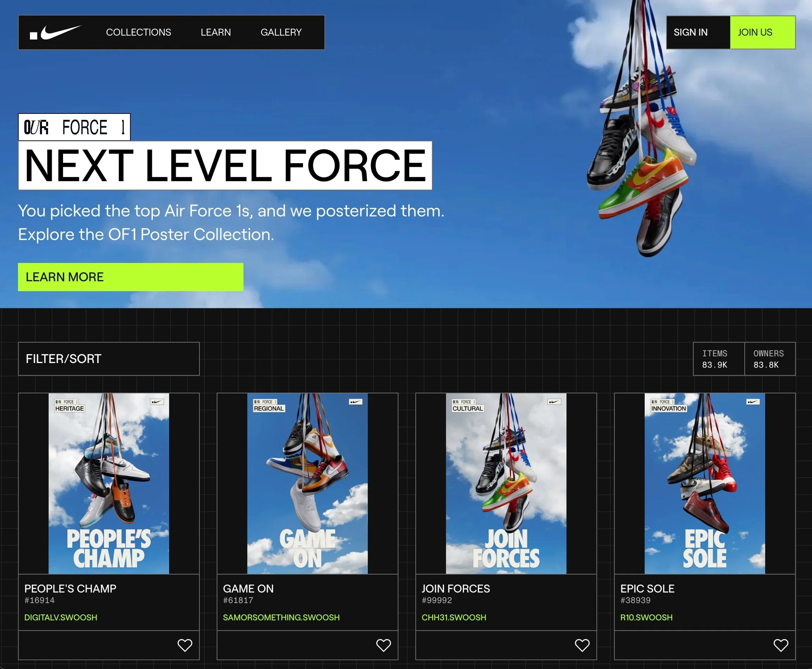Viewport: 812px width, 669px height.
Task: Expand the Filter/Sort panel
Action: click(109, 359)
